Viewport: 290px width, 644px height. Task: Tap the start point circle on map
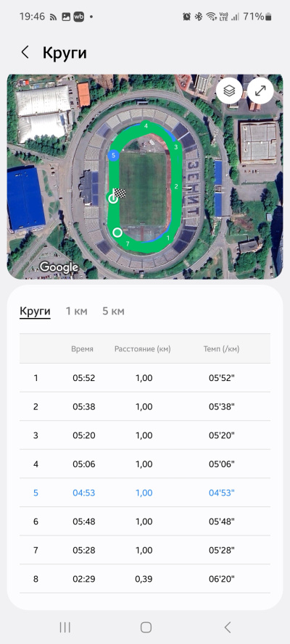117,233
